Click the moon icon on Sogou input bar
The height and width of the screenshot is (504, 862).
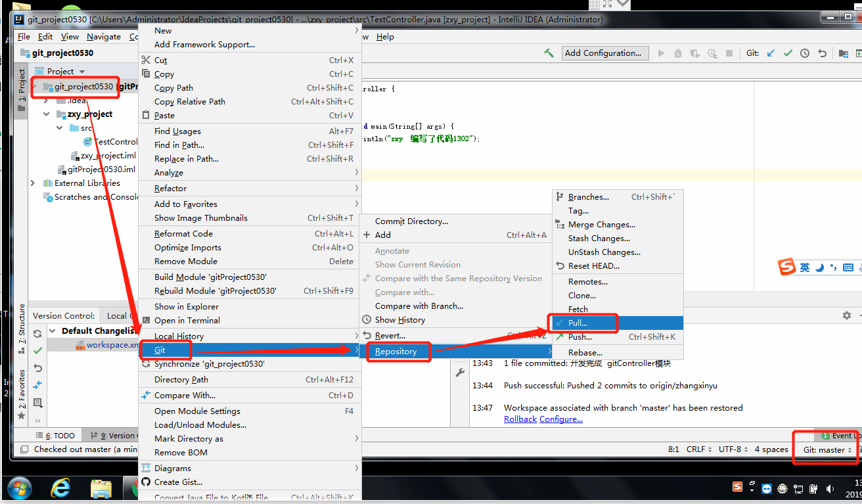[819, 267]
